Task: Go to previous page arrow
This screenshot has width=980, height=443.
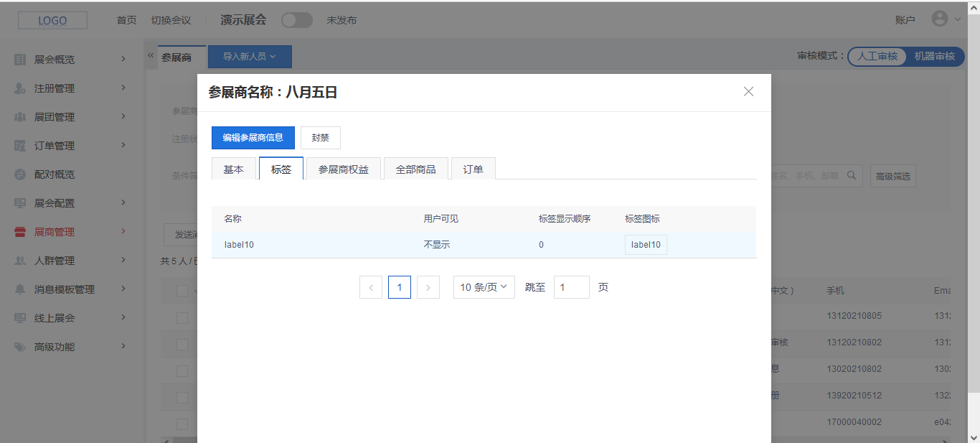Action: pos(371,287)
